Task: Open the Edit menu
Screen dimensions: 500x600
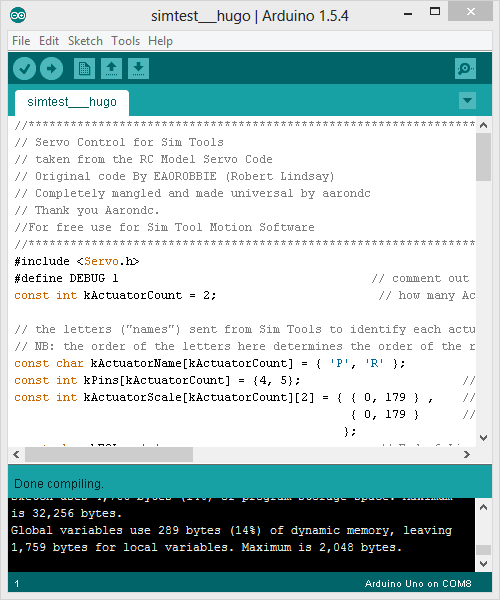Action: coord(49,41)
